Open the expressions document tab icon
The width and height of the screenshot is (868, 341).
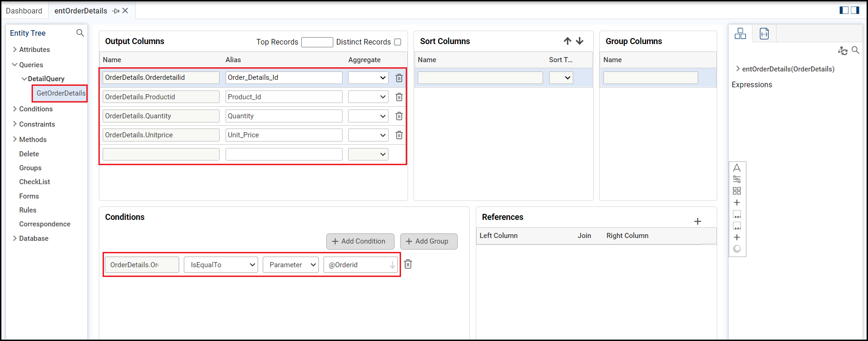tap(764, 33)
